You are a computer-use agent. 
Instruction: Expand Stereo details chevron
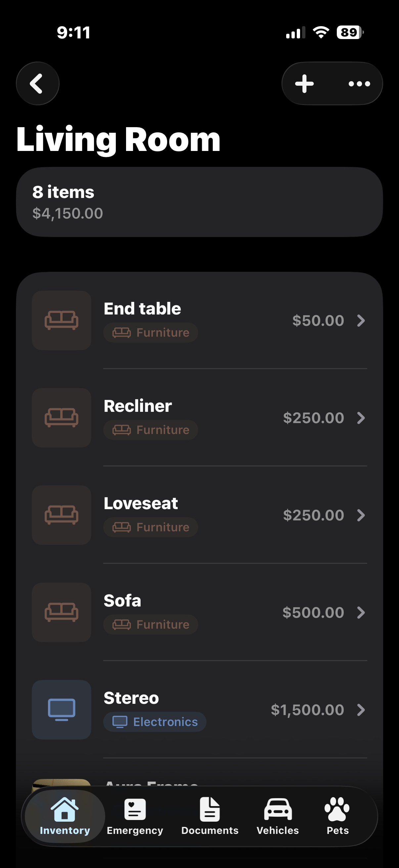pos(361,710)
